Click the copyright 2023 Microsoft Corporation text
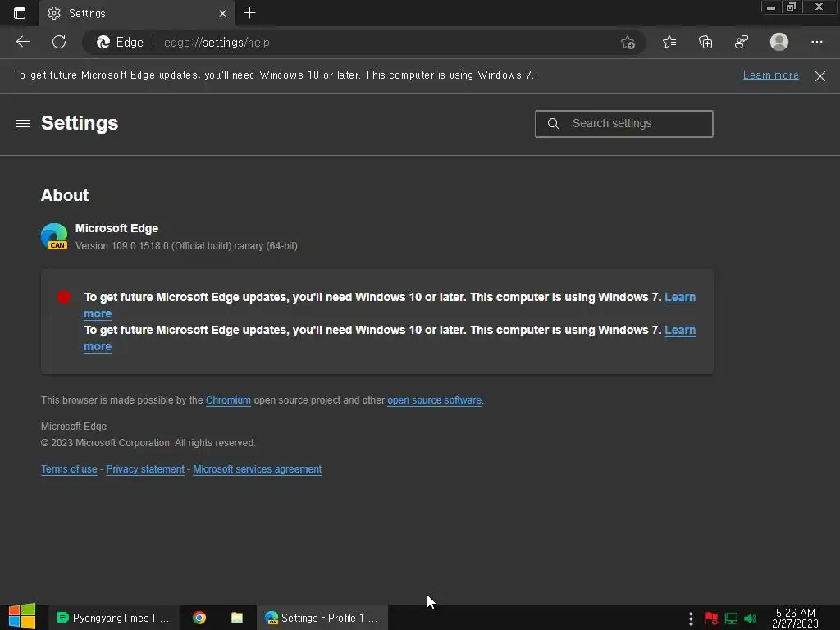 [x=148, y=443]
